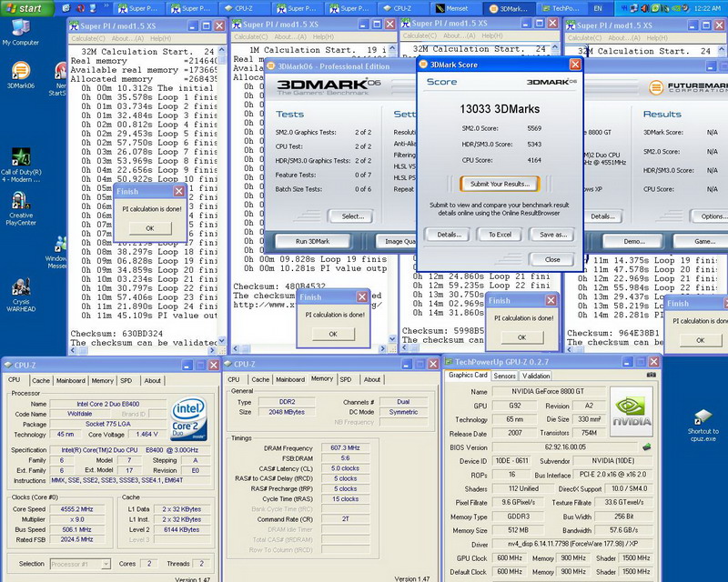Click OK in Finish dialog beside Loop 10 to 17 lines
This screenshot has width=728, height=582.
[150, 228]
